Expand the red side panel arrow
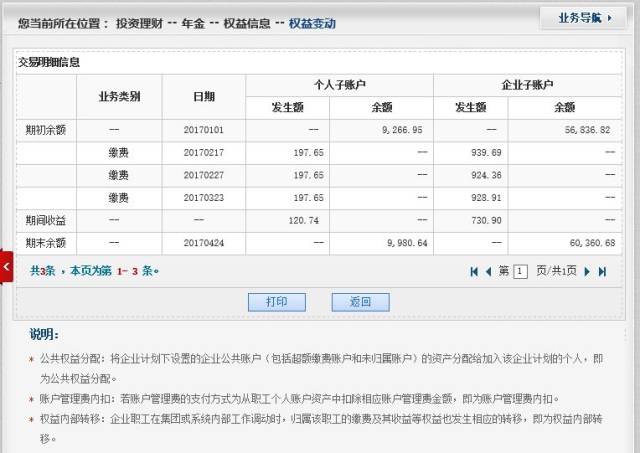The image size is (640, 453). tap(6, 267)
